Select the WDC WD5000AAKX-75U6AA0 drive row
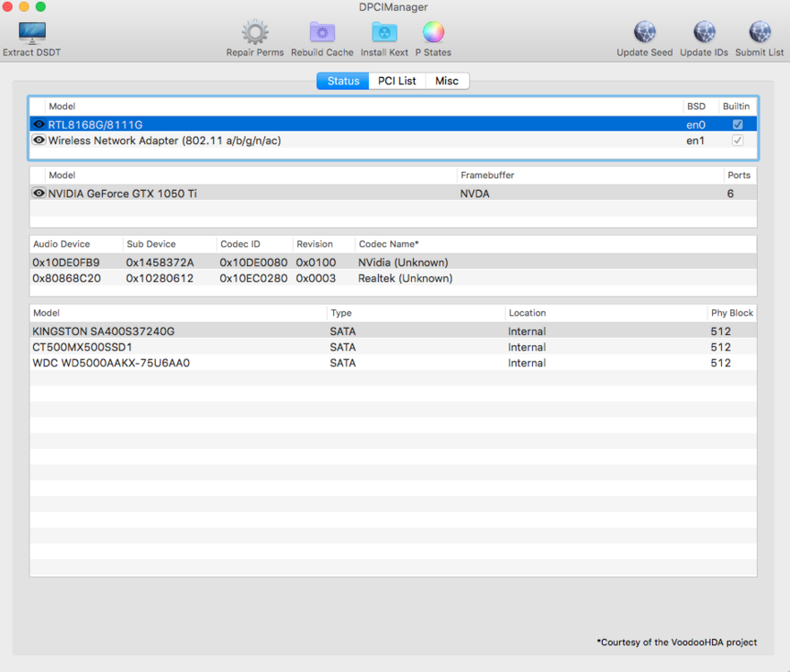This screenshot has width=790, height=672. 393,363
